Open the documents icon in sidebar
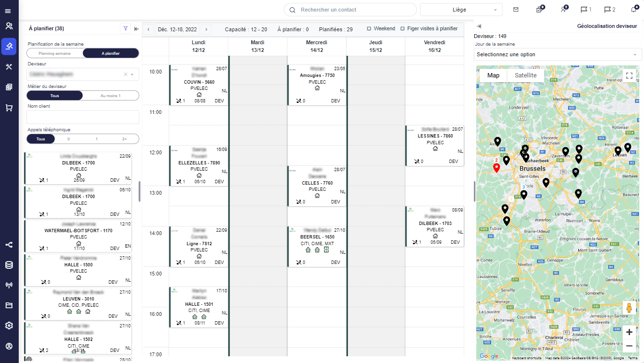This screenshot has width=644, height=363. point(9,87)
